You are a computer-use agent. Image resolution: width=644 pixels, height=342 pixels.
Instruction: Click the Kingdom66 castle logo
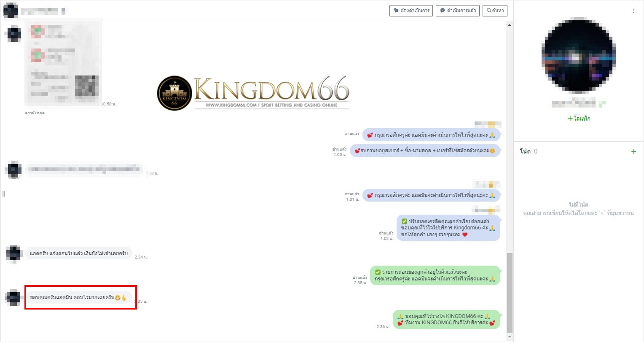(174, 93)
